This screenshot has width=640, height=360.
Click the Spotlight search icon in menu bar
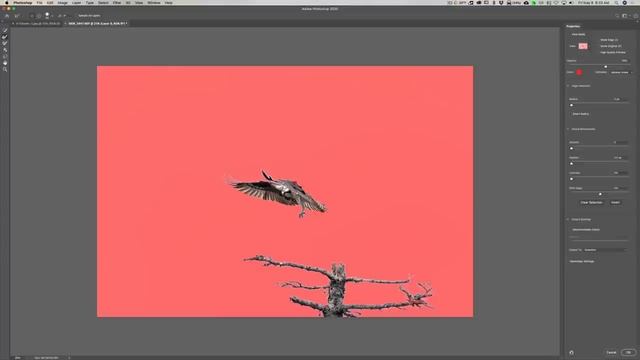(616, 2)
